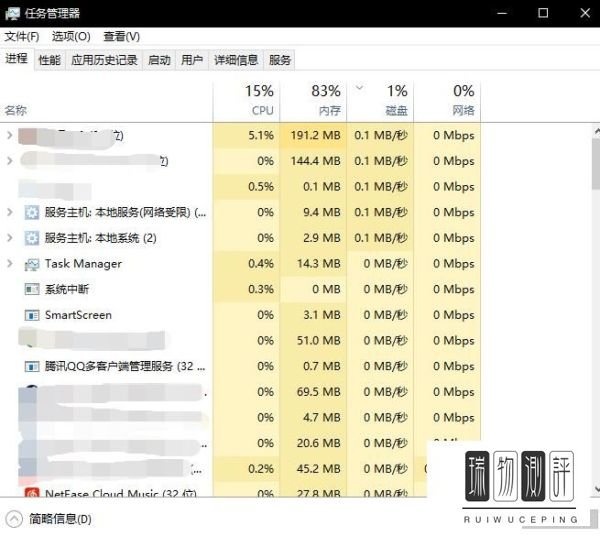The height and width of the screenshot is (536, 600).
Task: Click the Task Manager title bar icon
Action: pyautogui.click(x=12, y=13)
